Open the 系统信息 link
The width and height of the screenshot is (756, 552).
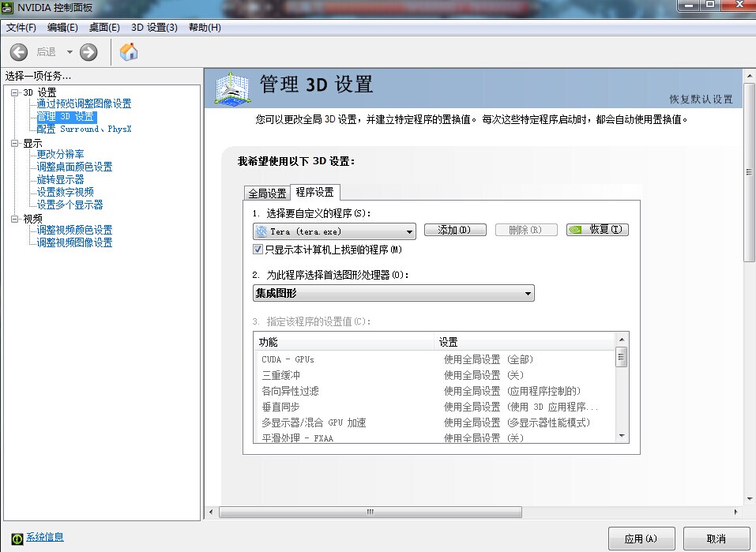[45, 537]
